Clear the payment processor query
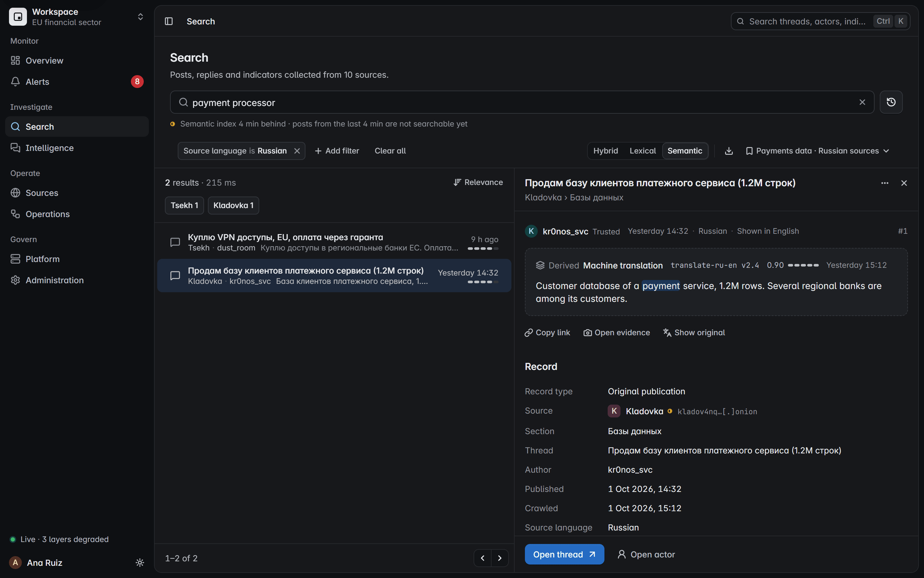The image size is (924, 578). 862,102
